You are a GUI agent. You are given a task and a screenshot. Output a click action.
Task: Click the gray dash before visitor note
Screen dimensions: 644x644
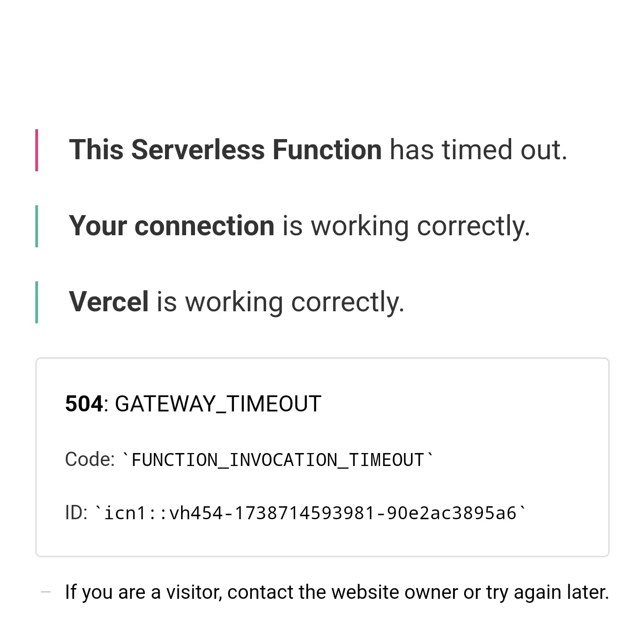tap(46, 592)
